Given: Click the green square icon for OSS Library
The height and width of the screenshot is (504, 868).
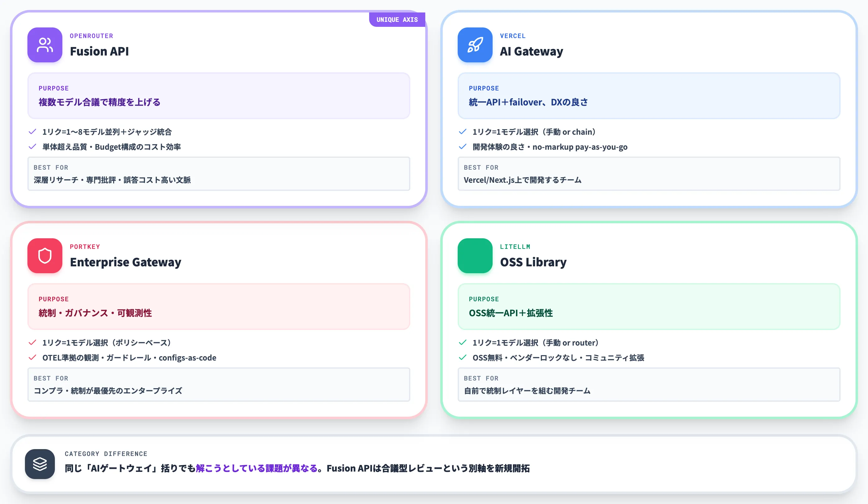Looking at the screenshot, I should click(475, 256).
